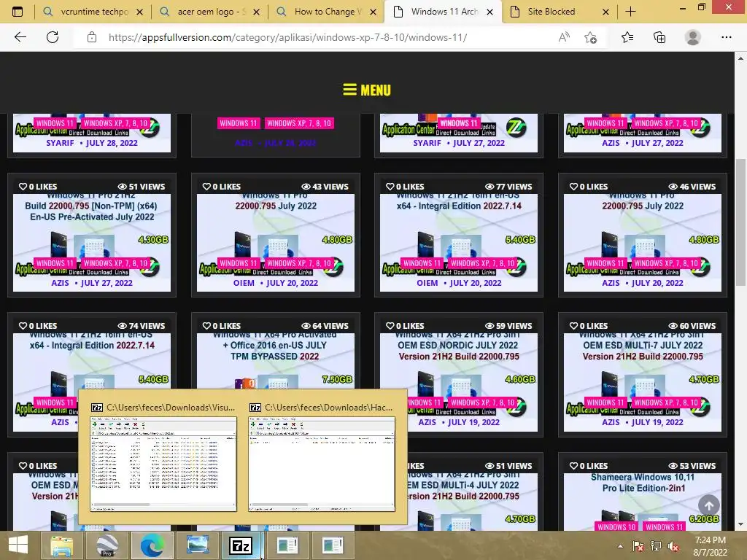Open the Build 22000.795 Non-TPM 4.30GB post
The height and width of the screenshot is (560, 747).
point(92,234)
